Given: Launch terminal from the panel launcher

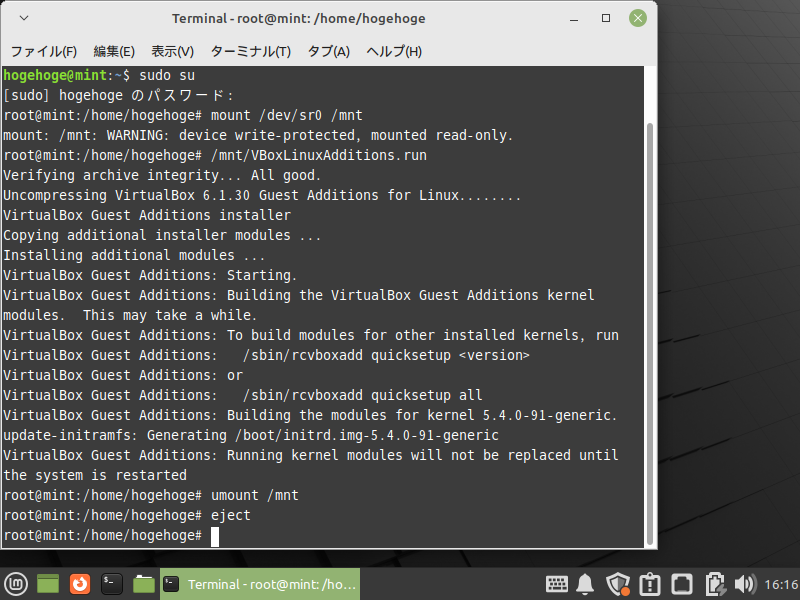Looking at the screenshot, I should [112, 584].
